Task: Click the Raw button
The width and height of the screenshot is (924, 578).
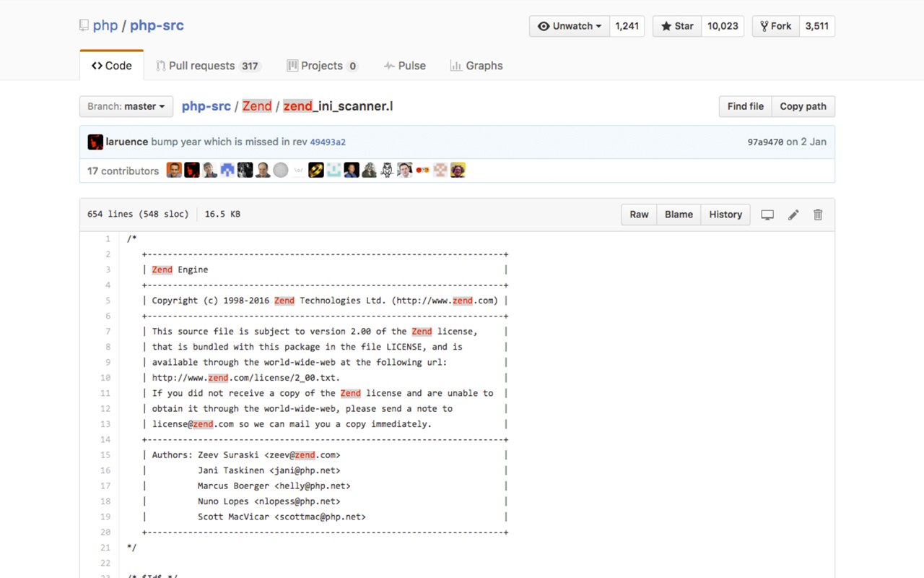Action: pos(639,215)
